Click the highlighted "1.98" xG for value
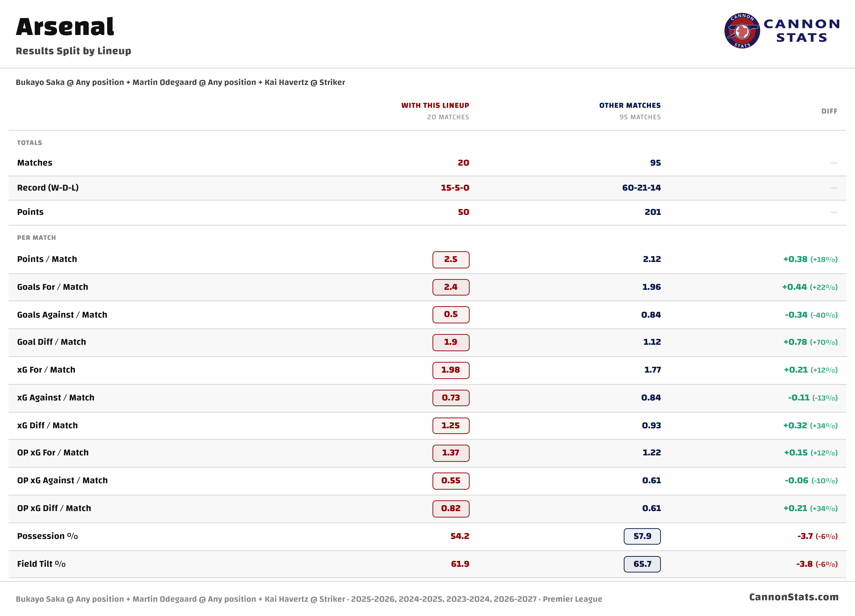Screen dimensions: 855x616 451,371
